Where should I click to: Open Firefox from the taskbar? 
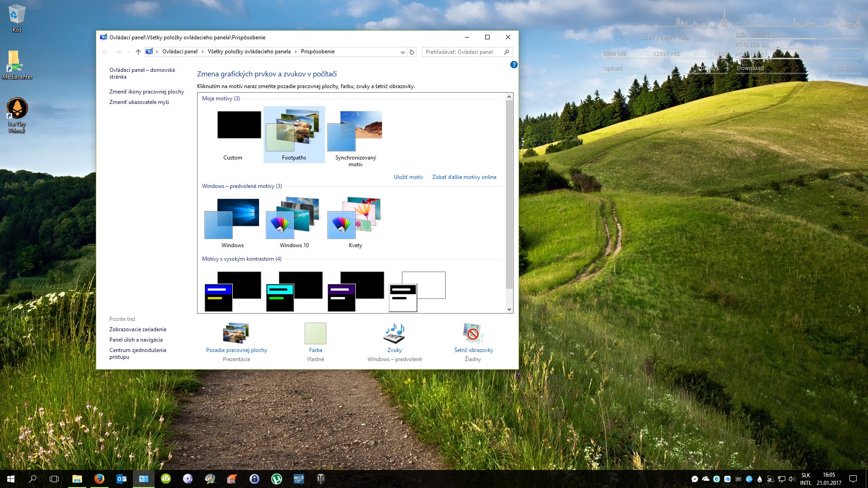[x=99, y=479]
